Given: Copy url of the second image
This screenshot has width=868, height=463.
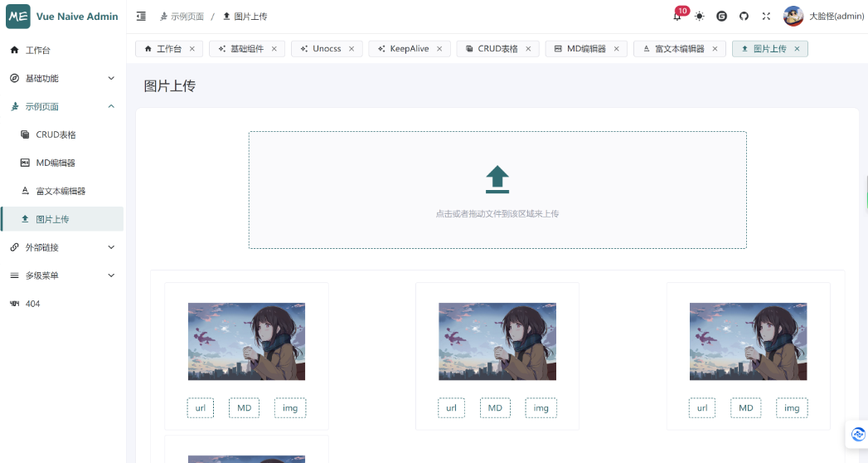Looking at the screenshot, I should [451, 408].
